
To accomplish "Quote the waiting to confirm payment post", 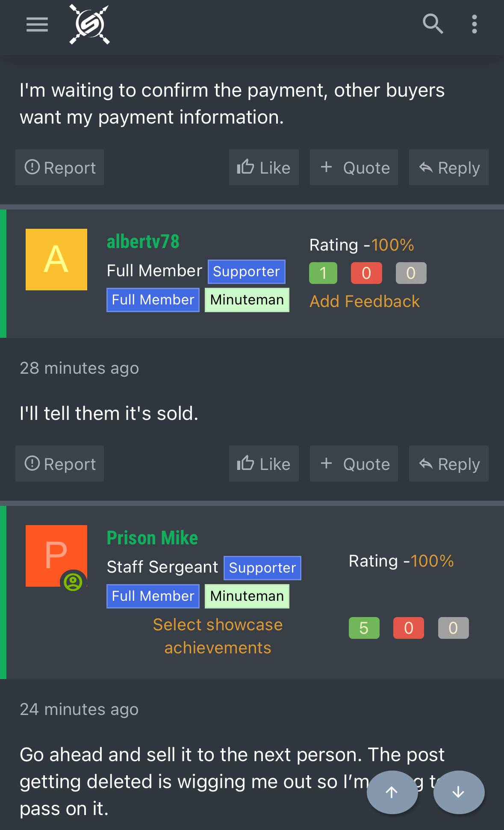I will pos(354,167).
